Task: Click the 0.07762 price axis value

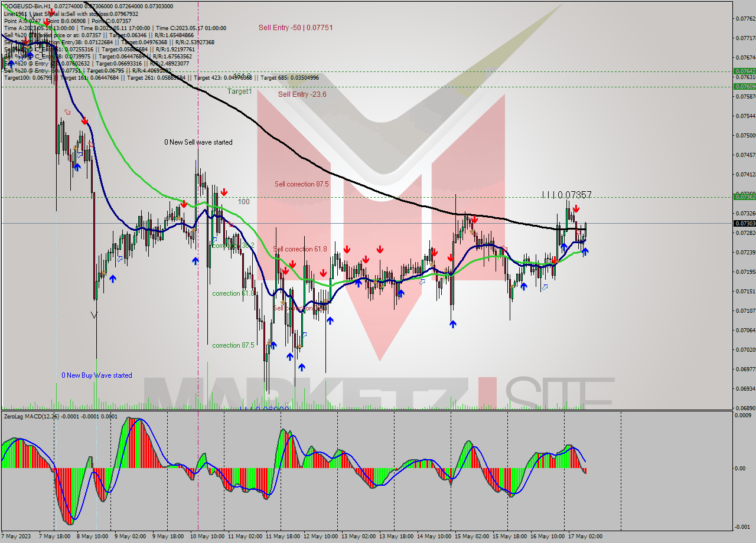Action: [745, 18]
